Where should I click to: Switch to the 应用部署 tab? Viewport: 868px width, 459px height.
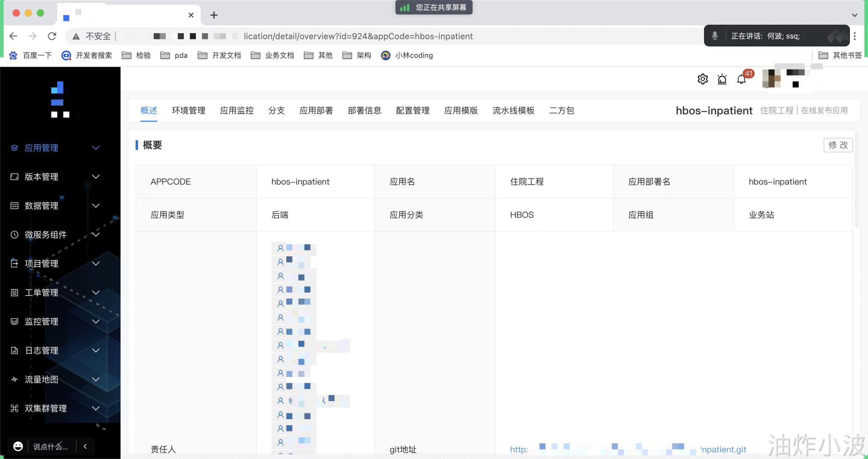click(316, 110)
